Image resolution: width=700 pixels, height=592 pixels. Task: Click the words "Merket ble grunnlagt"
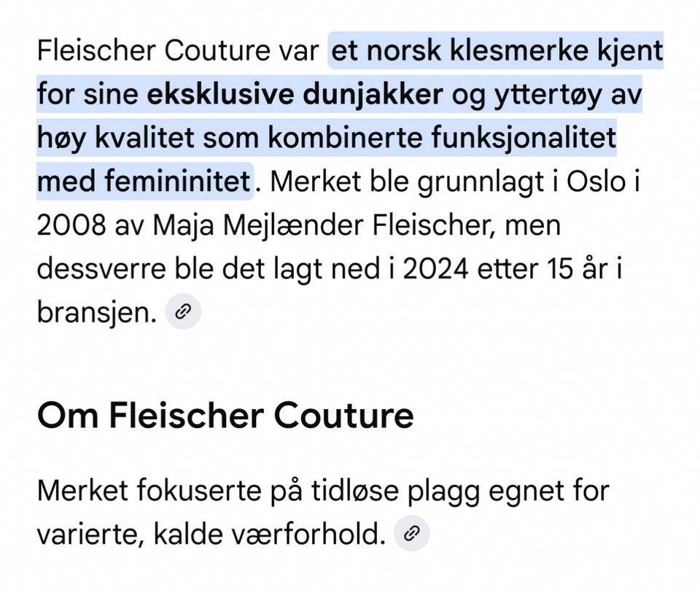point(407,182)
